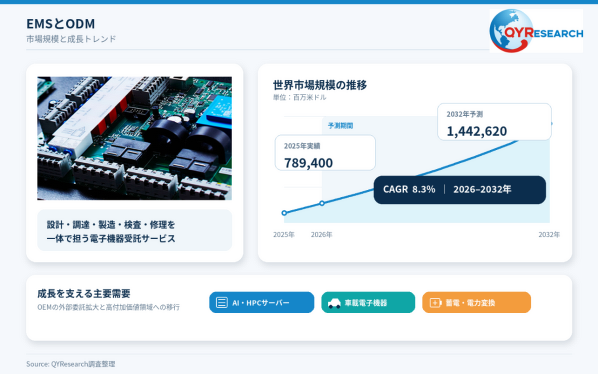Open the circuit board photo
598x374 pixels.
tap(134, 138)
